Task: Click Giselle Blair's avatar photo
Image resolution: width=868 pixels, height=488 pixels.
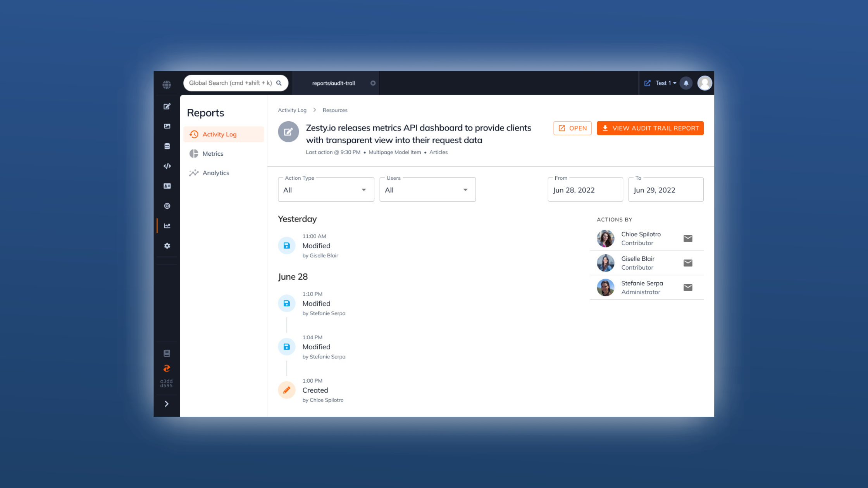Action: (605, 263)
